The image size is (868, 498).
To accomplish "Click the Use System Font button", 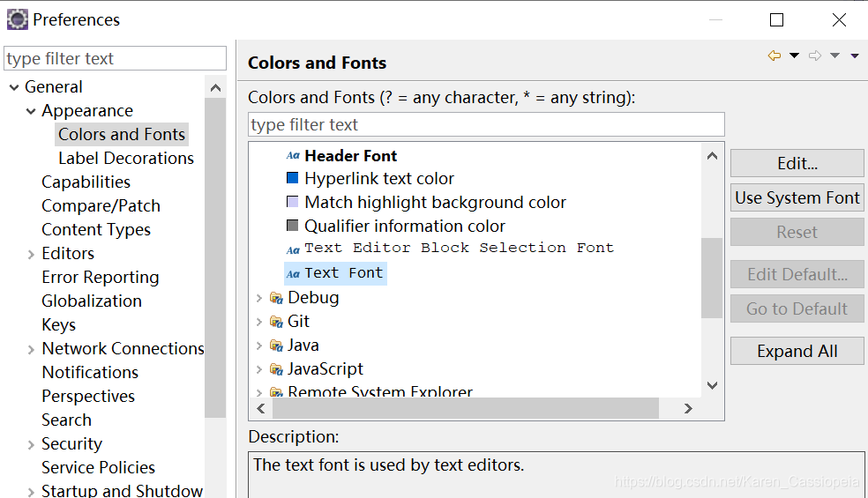I will point(797,198).
